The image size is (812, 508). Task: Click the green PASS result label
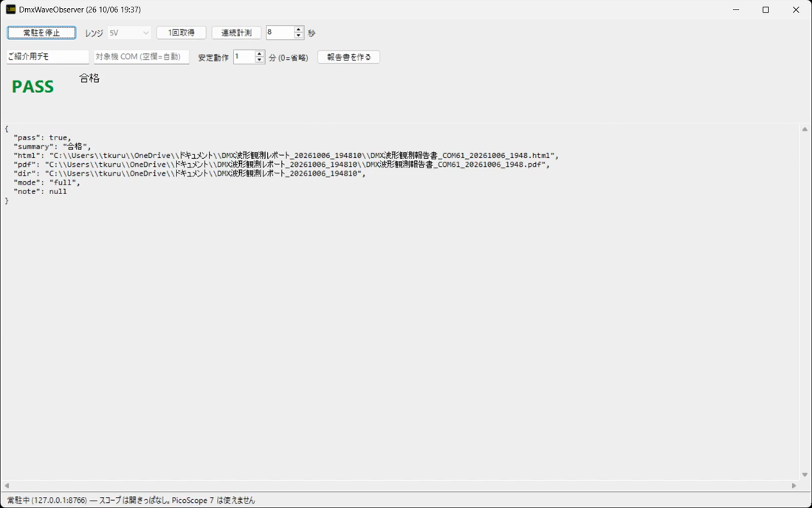32,86
